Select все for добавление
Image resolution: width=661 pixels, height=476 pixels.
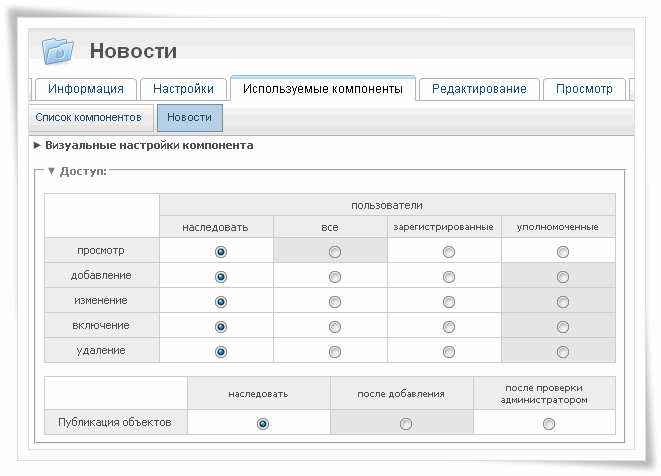pyautogui.click(x=335, y=277)
